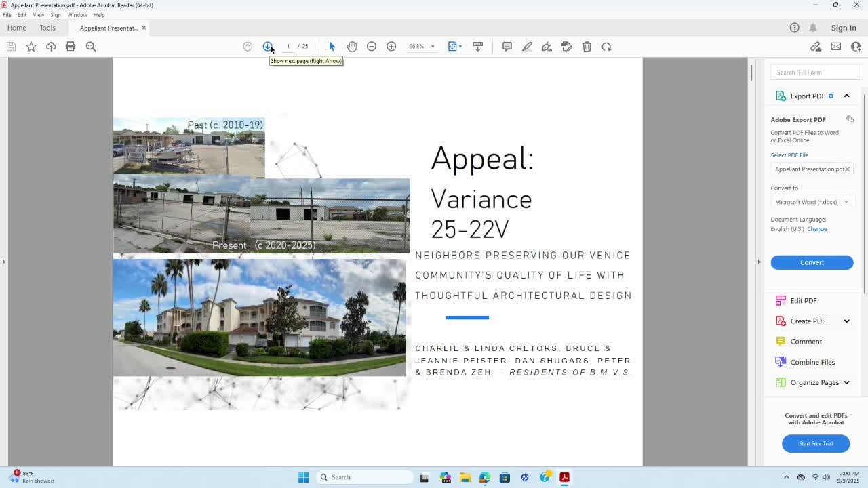
Task: Open the Help menu
Action: 99,15
